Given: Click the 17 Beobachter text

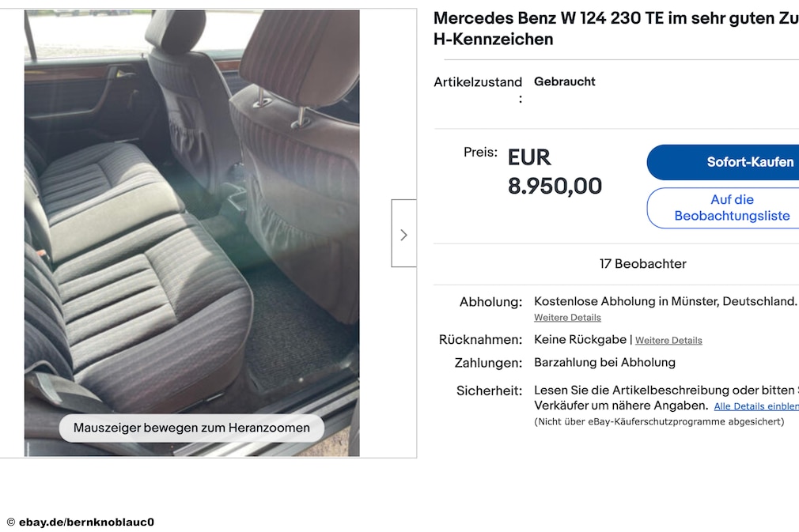Looking at the screenshot, I should (x=642, y=264).
